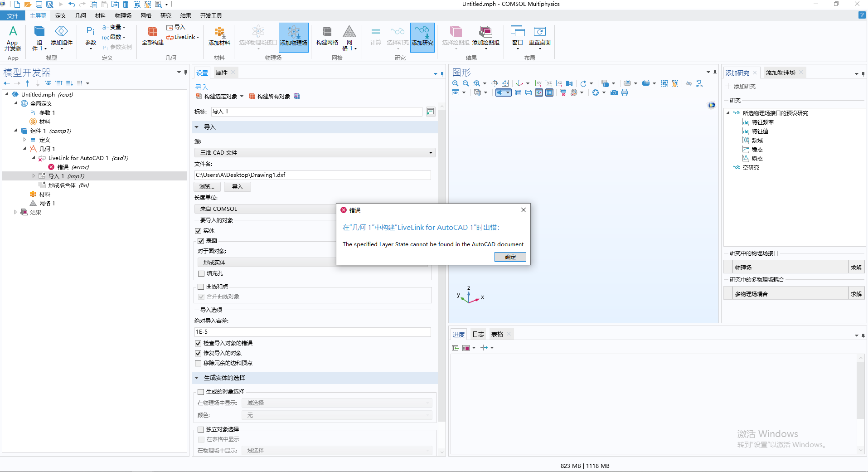
Task: Click the print icon in graphics toolbar
Action: [x=625, y=92]
